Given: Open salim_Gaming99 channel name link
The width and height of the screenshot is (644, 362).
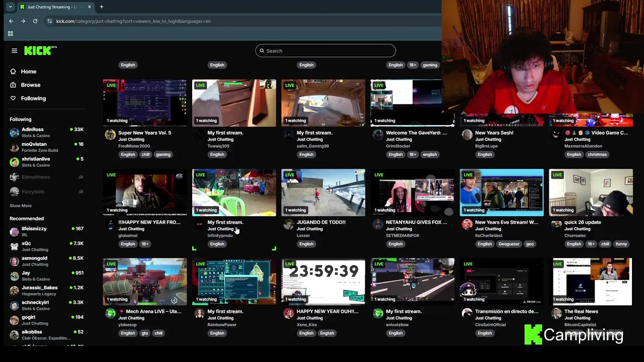Looking at the screenshot, I should [312, 146].
